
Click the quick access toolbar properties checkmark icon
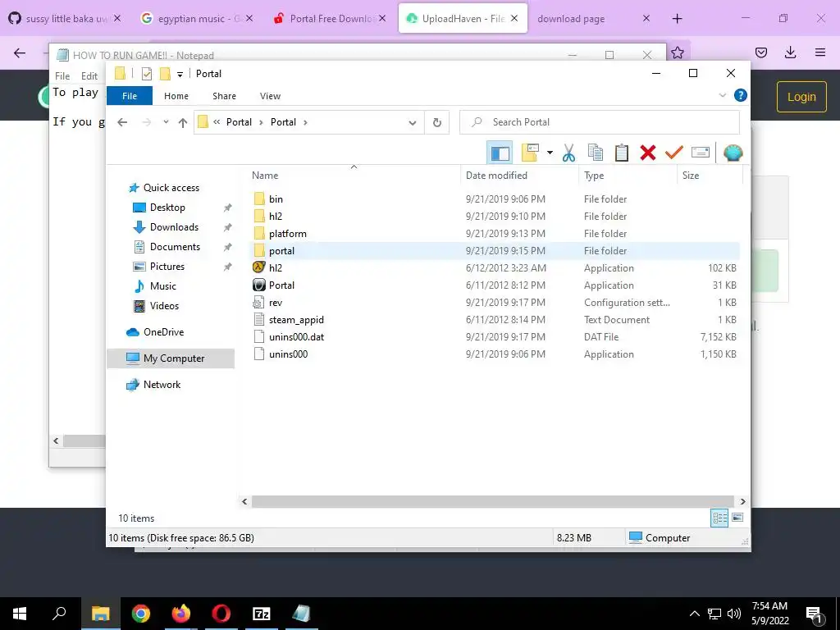[146, 74]
